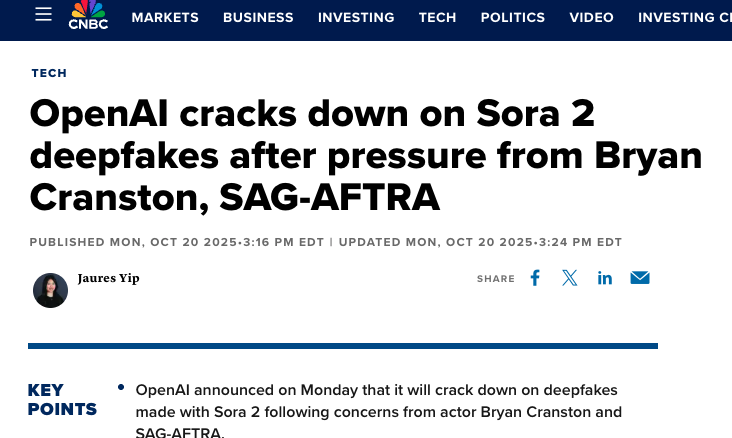Click the published date timestamp line
This screenshot has width=732, height=438.
pyautogui.click(x=177, y=242)
